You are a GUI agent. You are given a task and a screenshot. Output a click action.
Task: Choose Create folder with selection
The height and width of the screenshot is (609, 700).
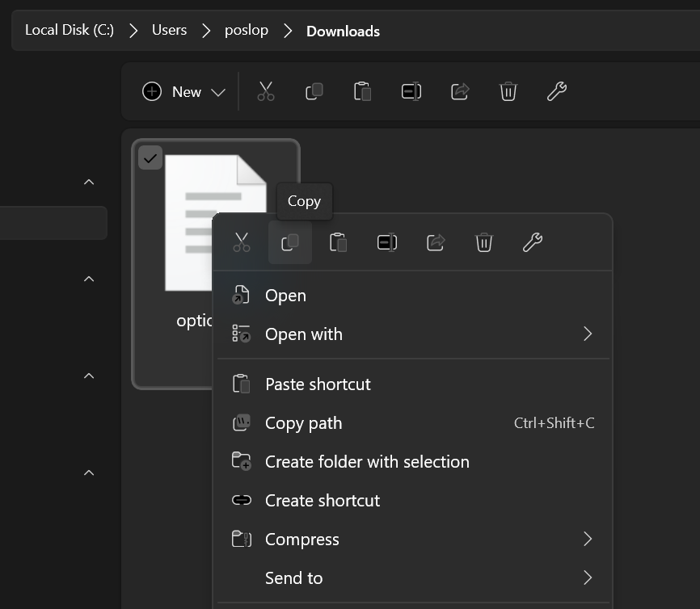[367, 462]
